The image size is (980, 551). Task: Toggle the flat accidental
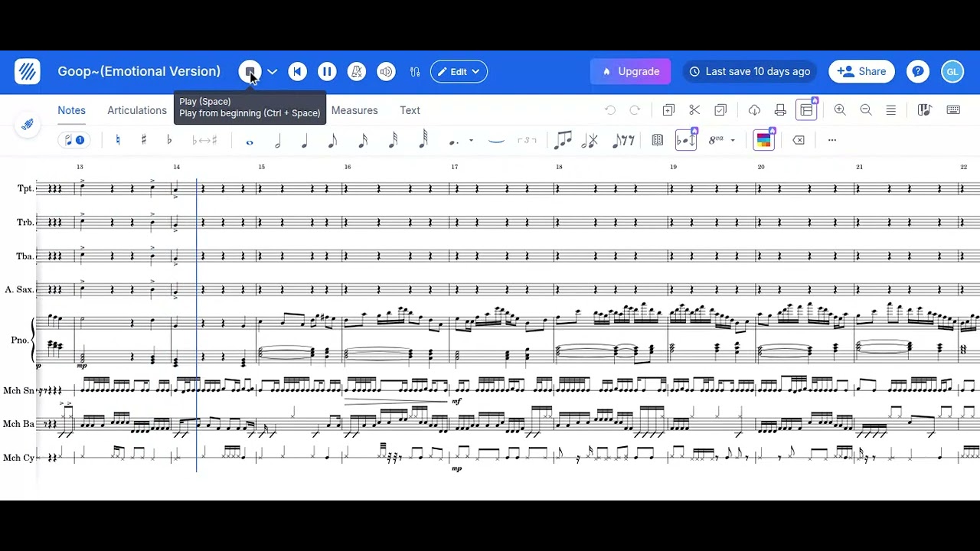pyautogui.click(x=169, y=140)
